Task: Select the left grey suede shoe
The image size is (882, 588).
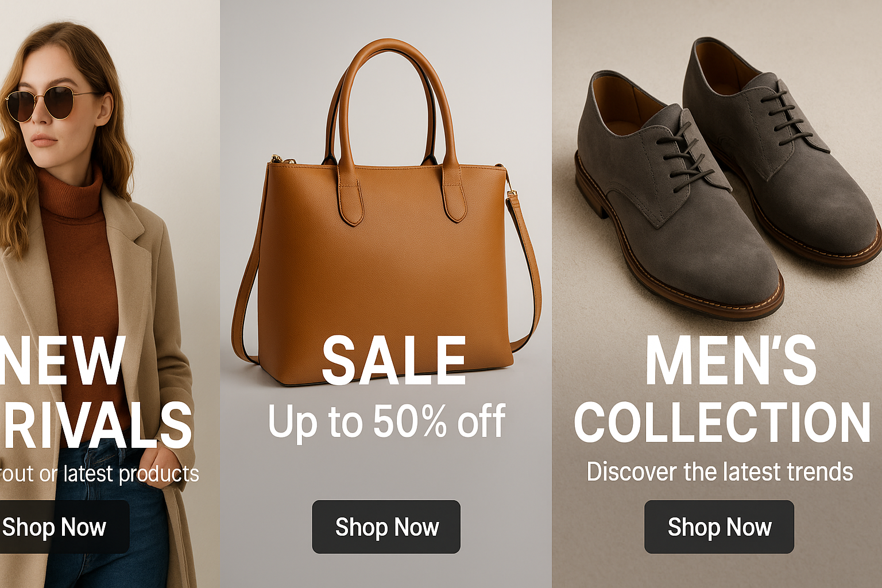Action: point(678,195)
